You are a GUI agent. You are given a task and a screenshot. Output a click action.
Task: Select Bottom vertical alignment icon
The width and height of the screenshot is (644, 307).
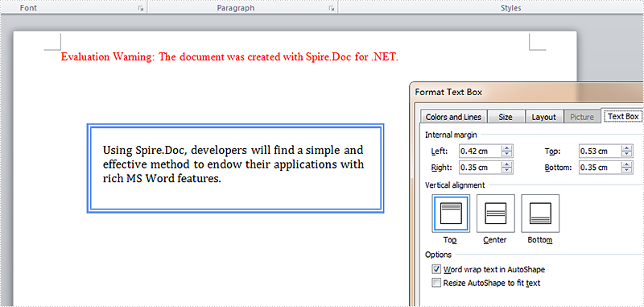click(x=540, y=214)
